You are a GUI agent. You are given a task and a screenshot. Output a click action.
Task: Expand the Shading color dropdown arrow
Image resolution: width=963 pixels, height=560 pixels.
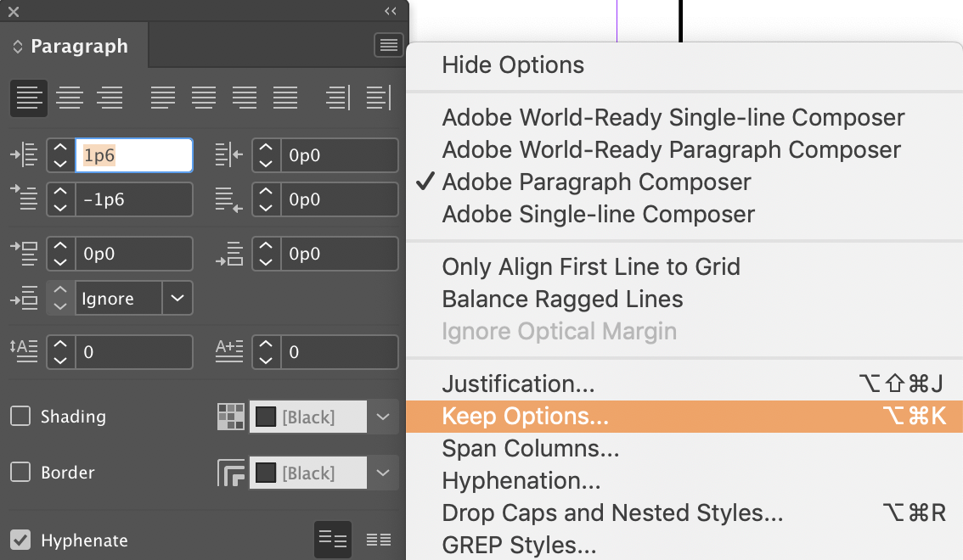[x=382, y=417]
